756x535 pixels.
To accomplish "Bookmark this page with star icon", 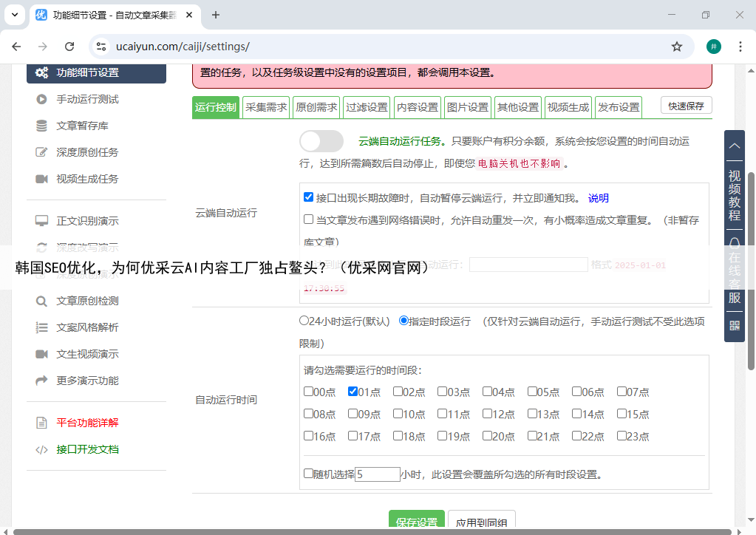I will (x=676, y=47).
